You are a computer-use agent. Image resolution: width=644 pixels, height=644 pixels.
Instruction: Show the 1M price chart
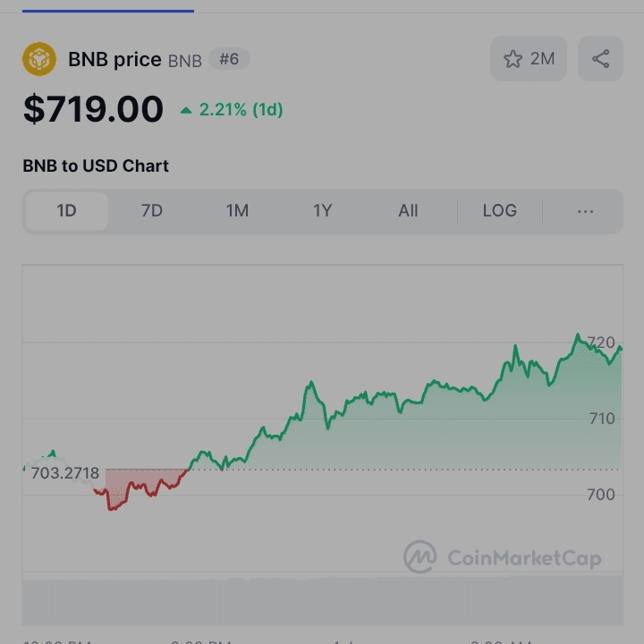click(237, 211)
